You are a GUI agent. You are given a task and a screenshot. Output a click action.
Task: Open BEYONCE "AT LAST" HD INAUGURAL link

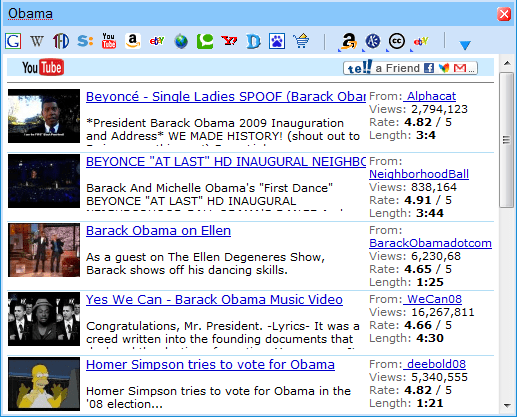pos(226,162)
